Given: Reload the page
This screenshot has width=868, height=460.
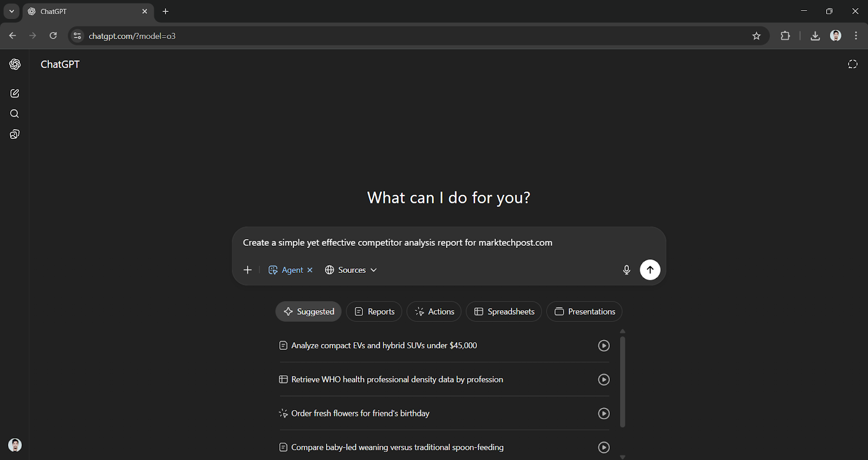Looking at the screenshot, I should (53, 36).
